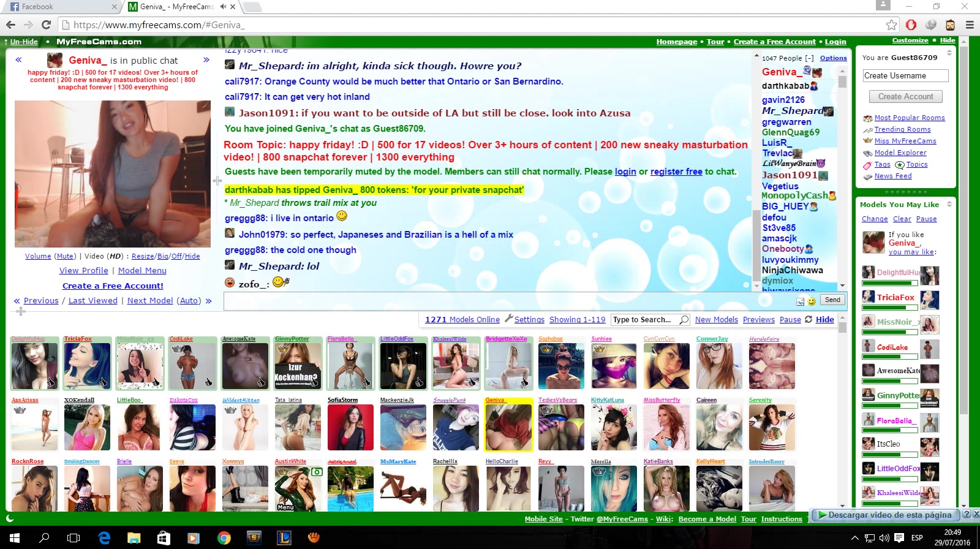This screenshot has width=980, height=549.
Task: Open the Tour link in top bar
Action: tap(715, 42)
